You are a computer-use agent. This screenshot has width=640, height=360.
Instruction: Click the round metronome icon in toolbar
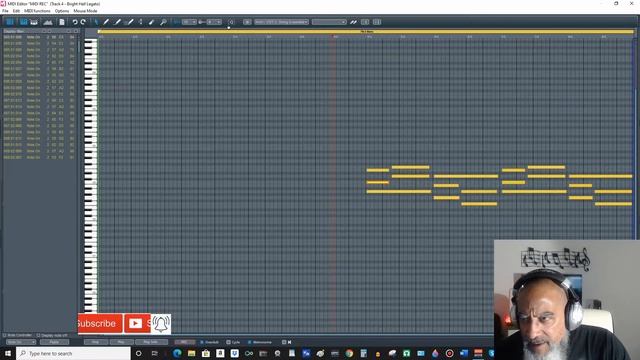tap(231, 22)
